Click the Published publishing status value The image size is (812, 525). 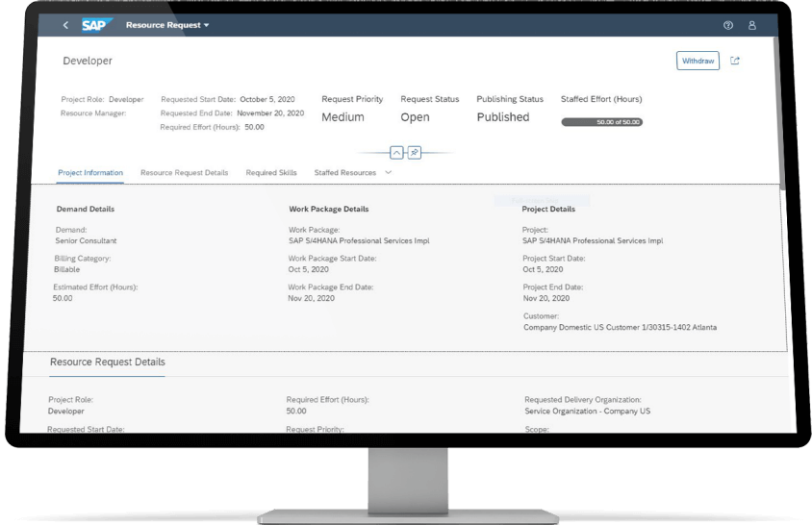coord(502,117)
